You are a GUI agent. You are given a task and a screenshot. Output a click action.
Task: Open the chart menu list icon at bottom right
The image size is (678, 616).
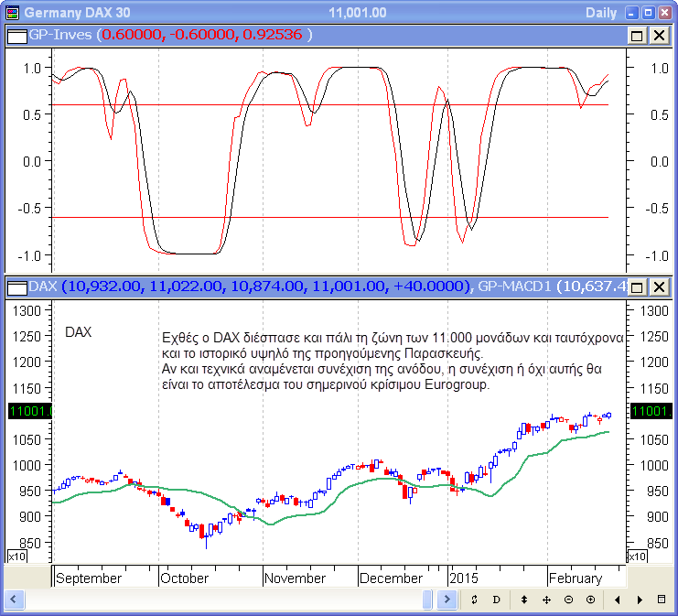[662, 600]
